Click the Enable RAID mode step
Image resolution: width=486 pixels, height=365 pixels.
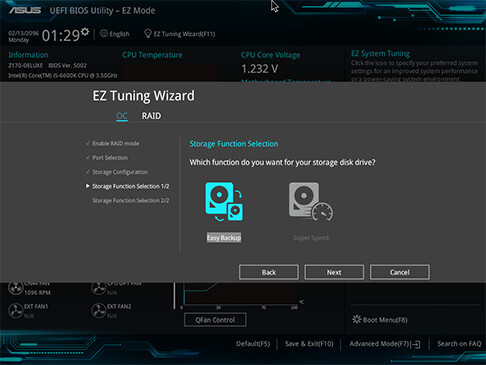[x=116, y=143]
